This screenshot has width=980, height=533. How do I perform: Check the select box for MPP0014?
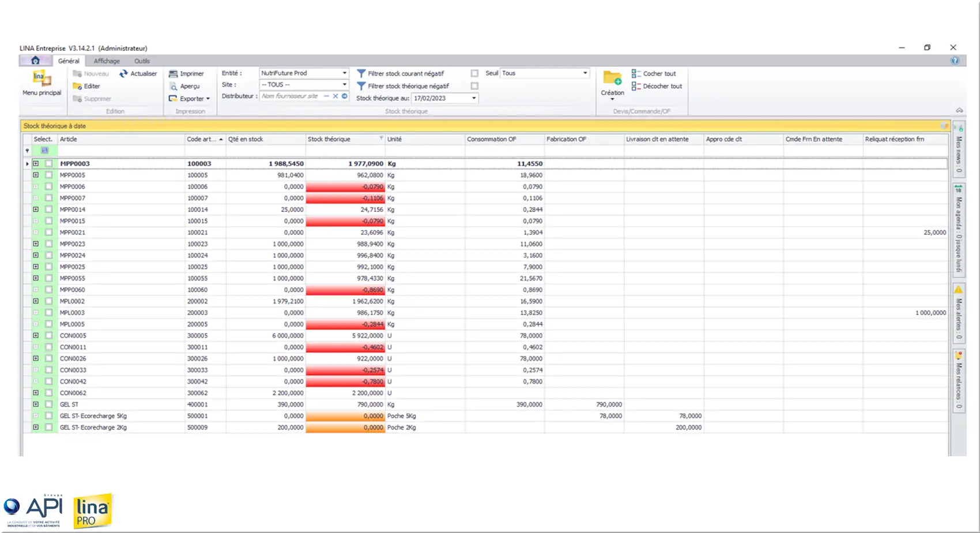point(48,209)
